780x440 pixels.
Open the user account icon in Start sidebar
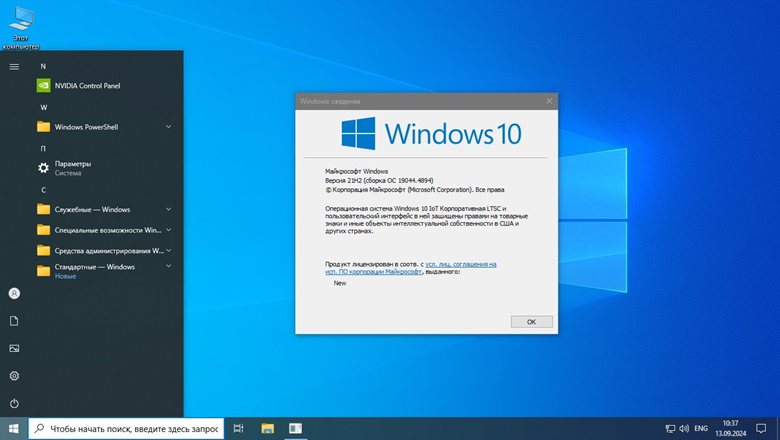click(x=14, y=293)
